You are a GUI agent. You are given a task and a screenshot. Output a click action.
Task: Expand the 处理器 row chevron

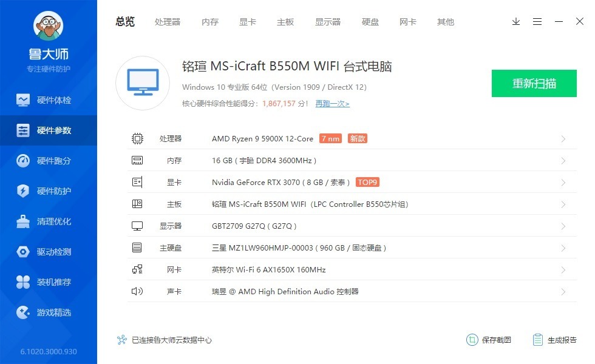(563, 139)
